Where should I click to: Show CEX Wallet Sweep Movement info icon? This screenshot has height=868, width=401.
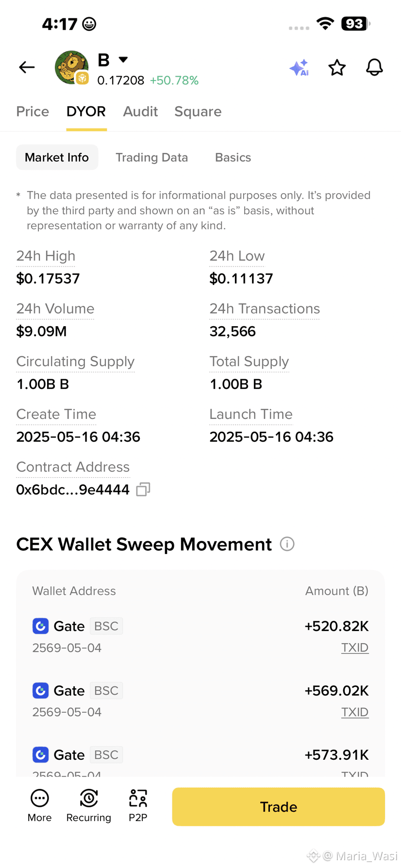287,544
